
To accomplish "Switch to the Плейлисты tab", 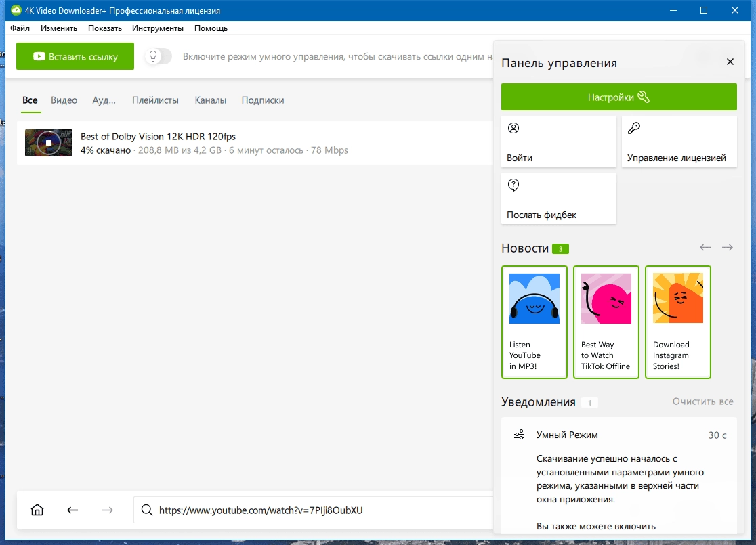I will (155, 100).
